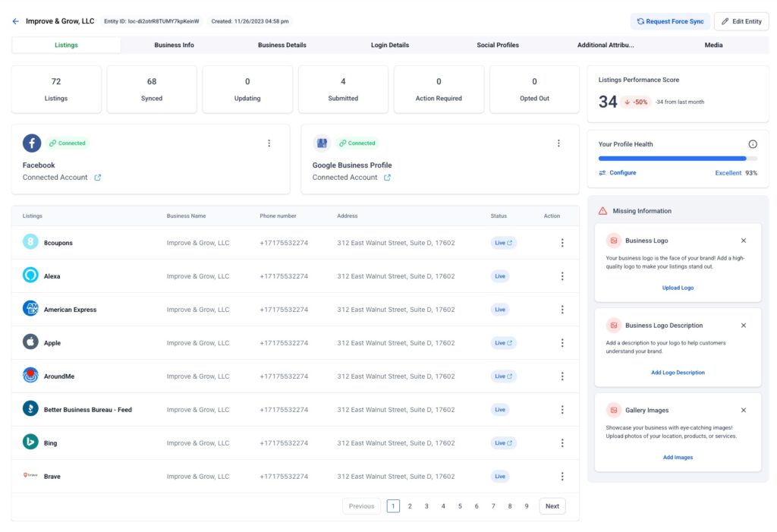777x532 pixels.
Task: Open Google Business Profile external link icon
Action: pyautogui.click(x=387, y=178)
